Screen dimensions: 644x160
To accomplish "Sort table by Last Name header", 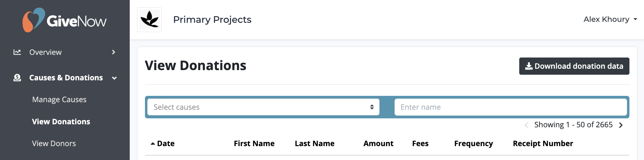I will [x=315, y=143].
